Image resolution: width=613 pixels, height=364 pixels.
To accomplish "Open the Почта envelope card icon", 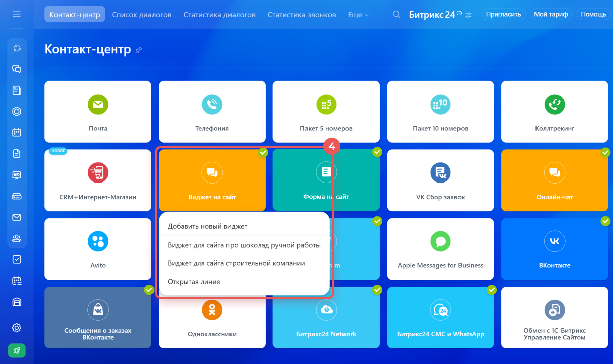I will tap(98, 105).
